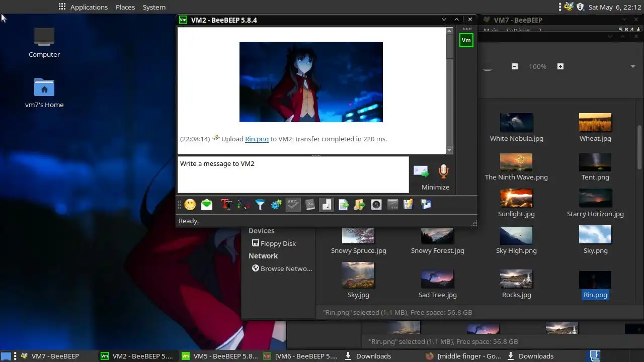Select the White Nebula.jpg file
The width and height of the screenshot is (644, 362).
point(516,128)
